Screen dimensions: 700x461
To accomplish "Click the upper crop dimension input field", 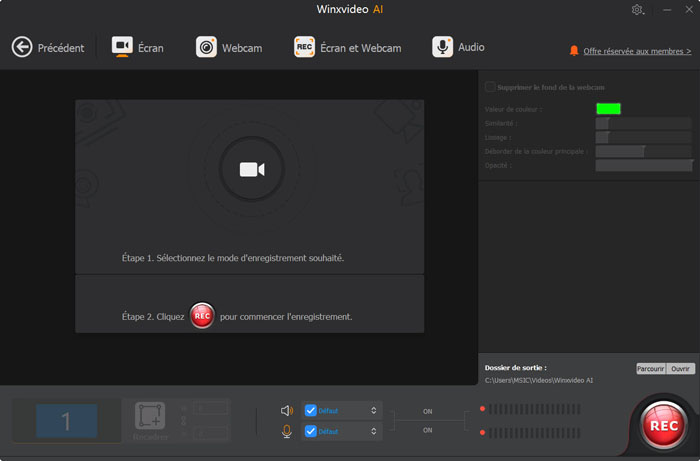I will point(210,408).
